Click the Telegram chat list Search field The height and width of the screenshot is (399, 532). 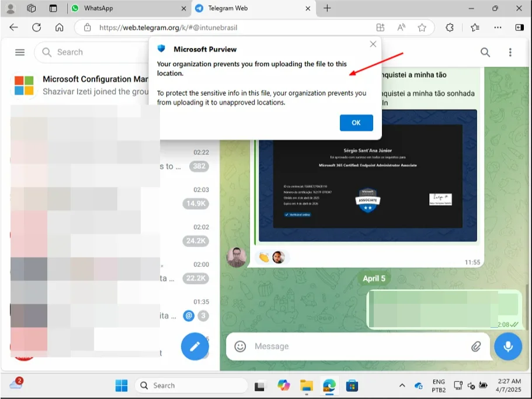pos(92,52)
